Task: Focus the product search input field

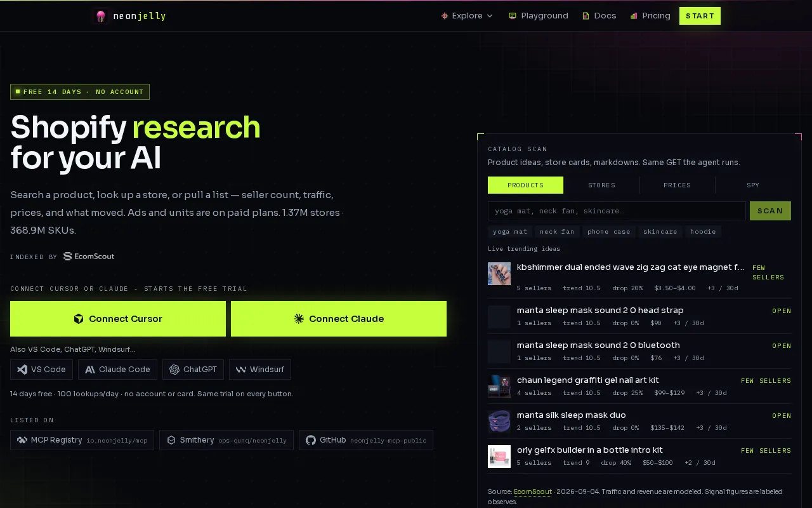Action: [x=617, y=211]
